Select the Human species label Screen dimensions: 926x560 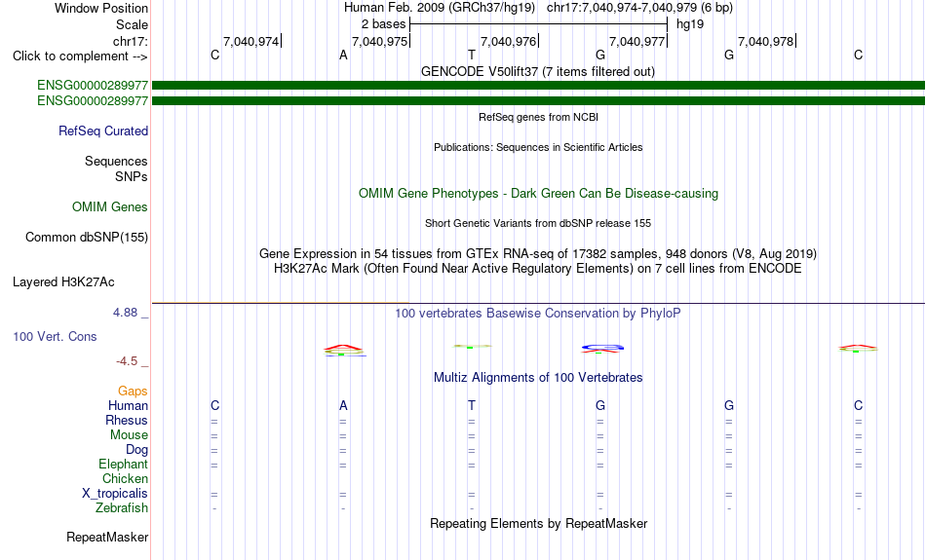(128, 405)
